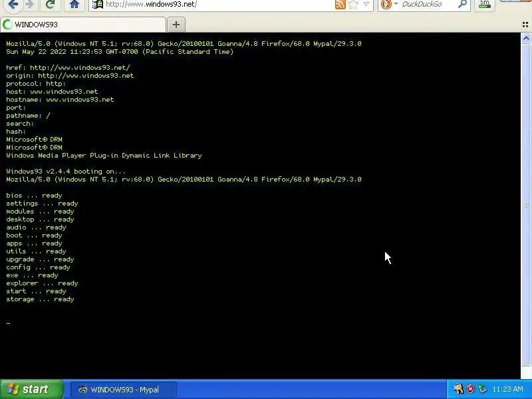Click the 'host: www.windows93.net' line

click(52, 92)
